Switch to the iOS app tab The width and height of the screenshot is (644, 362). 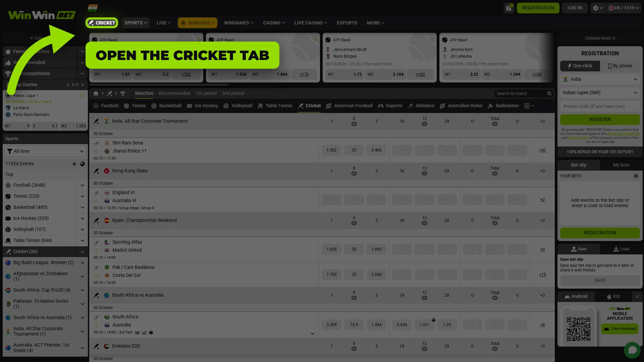pos(613,297)
